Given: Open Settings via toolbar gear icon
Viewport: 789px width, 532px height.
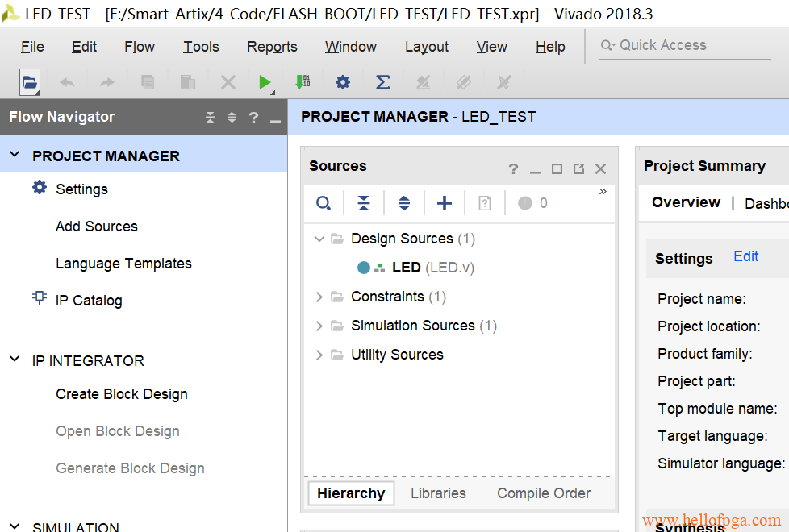Looking at the screenshot, I should (343, 81).
